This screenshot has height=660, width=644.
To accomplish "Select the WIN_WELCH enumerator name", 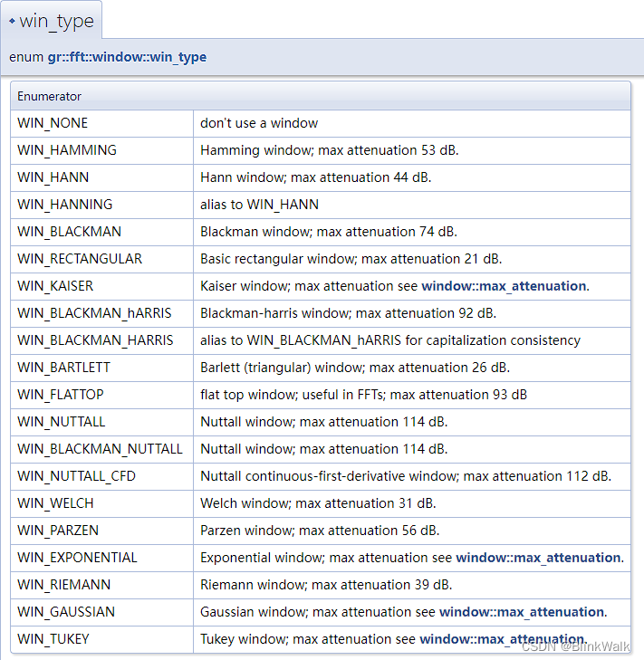I will (x=55, y=503).
